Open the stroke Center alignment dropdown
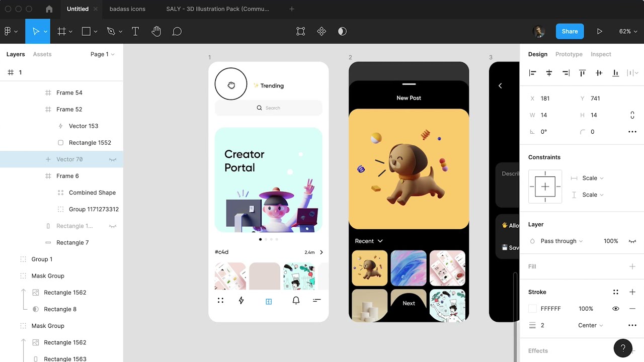 [x=591, y=325]
